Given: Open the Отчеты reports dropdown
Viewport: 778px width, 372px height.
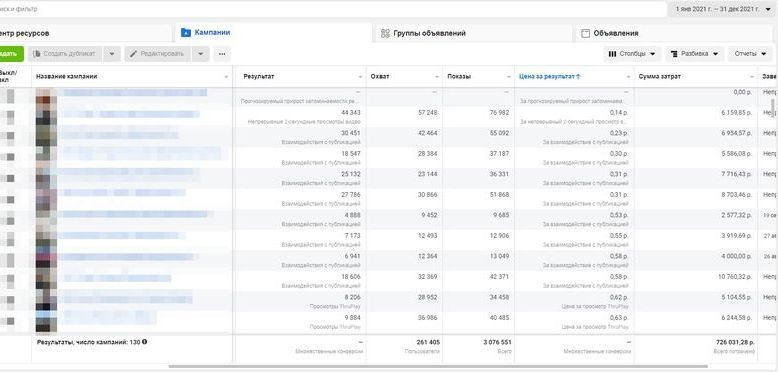Looking at the screenshot, I should coord(749,54).
